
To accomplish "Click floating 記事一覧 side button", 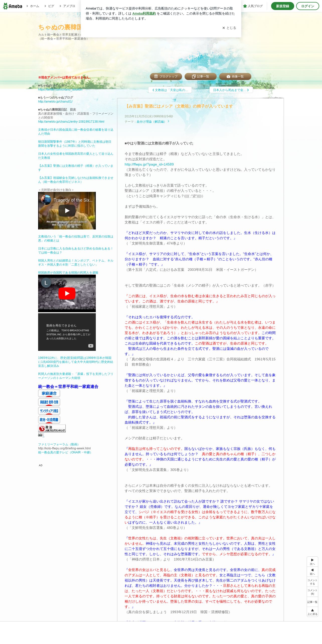I will [x=312, y=602].
